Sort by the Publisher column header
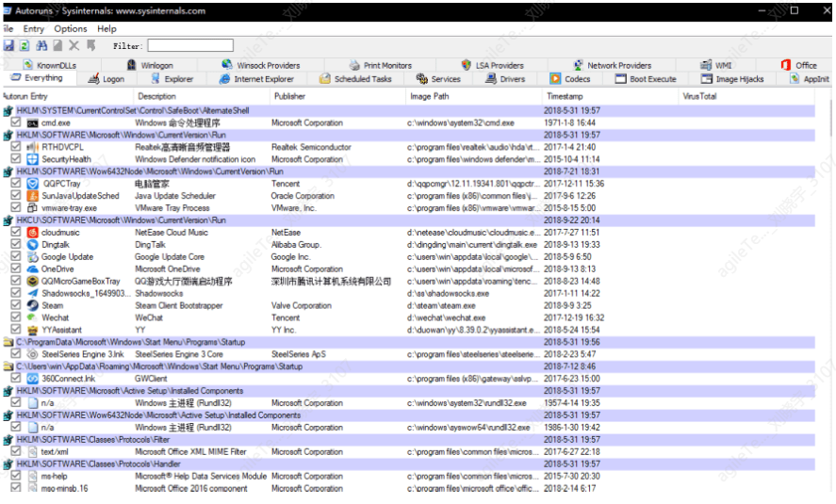 (x=290, y=96)
